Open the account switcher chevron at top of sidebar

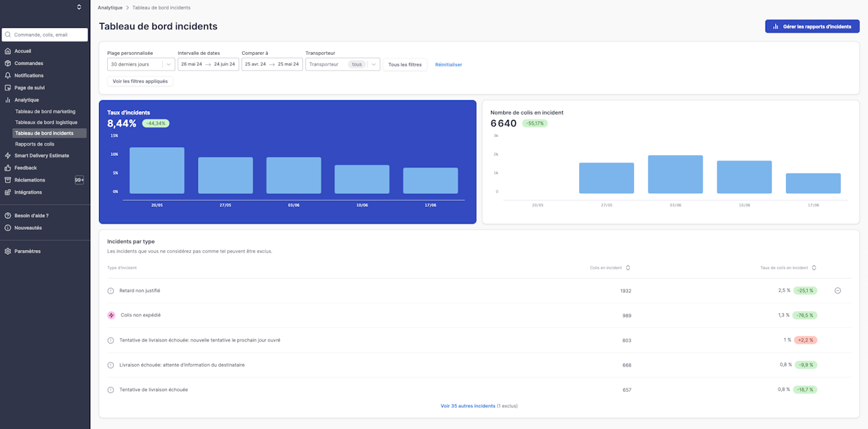[x=79, y=7]
